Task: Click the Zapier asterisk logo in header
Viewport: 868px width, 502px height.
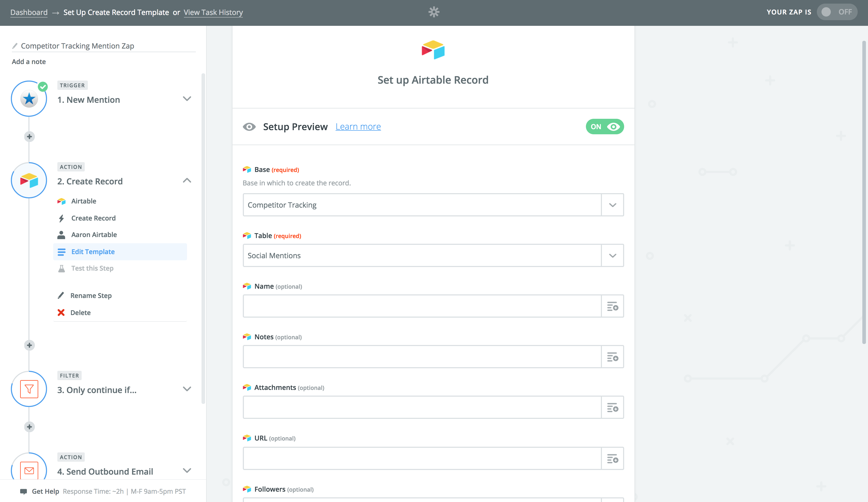Action: [434, 12]
